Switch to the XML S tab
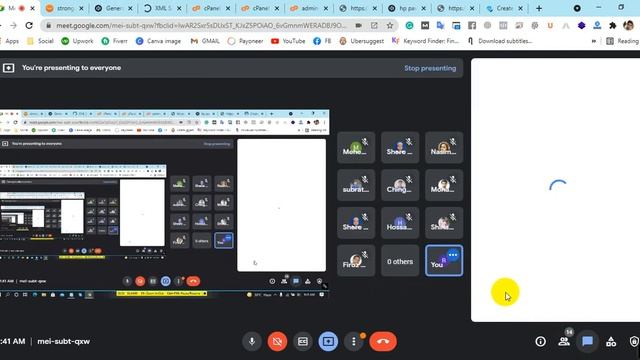Viewport: 640px width, 360px height. click(162, 8)
